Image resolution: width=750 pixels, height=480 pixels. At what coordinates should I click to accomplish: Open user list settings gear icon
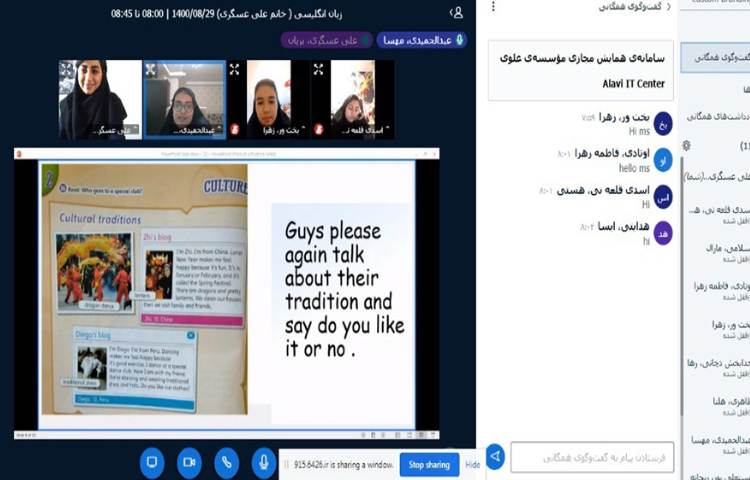686,145
